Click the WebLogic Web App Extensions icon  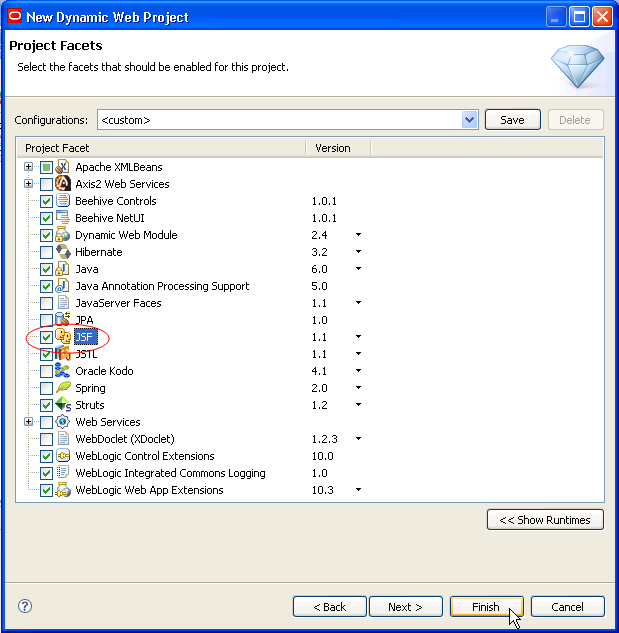coord(63,490)
